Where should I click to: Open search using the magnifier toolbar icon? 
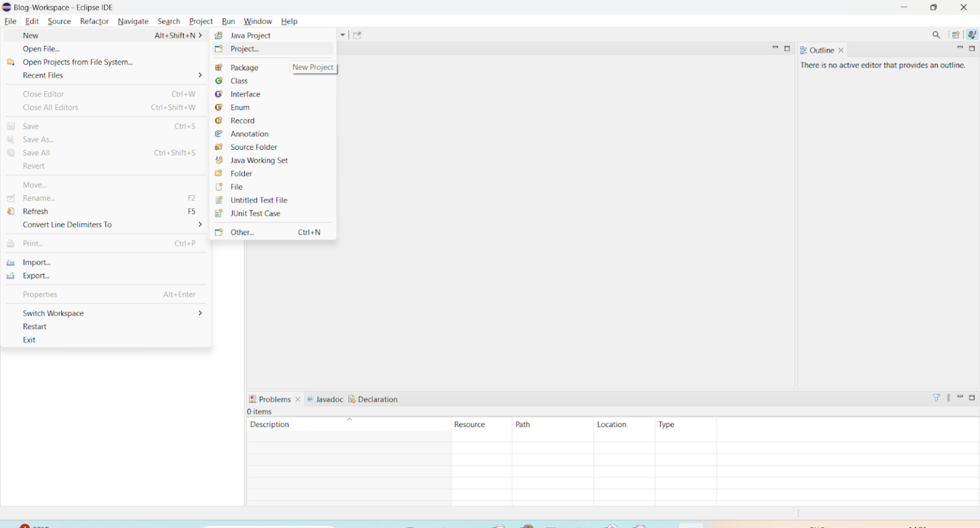[936, 34]
